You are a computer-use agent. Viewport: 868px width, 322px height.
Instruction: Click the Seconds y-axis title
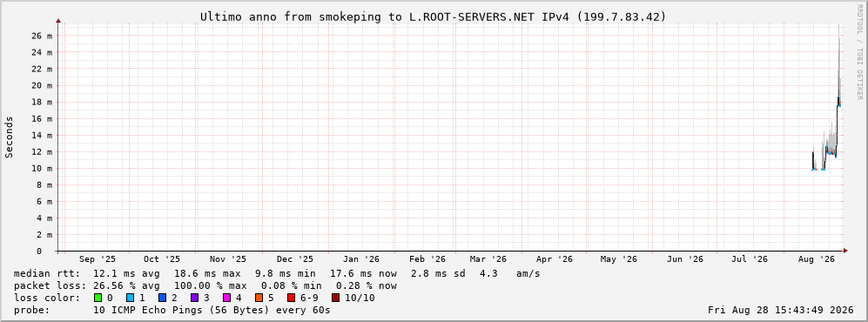pos(10,137)
